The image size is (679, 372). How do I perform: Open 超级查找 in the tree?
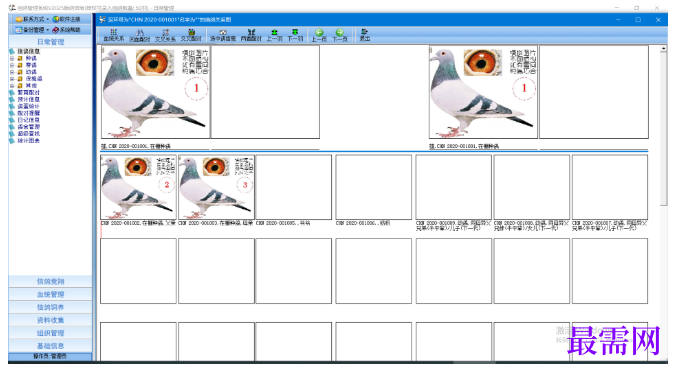29,134
